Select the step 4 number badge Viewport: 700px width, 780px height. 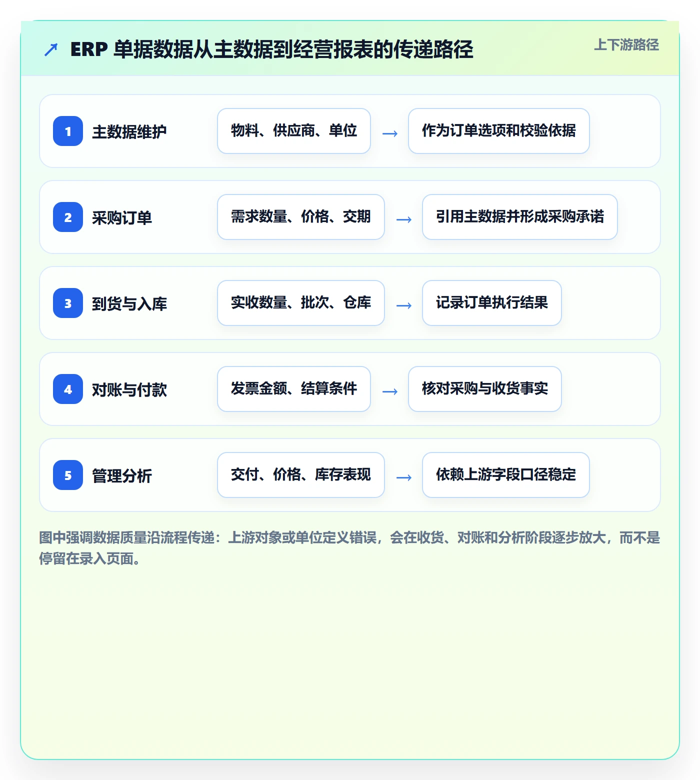(68, 389)
